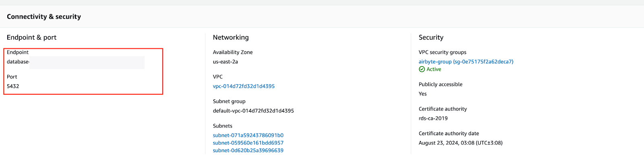Click the Connectivity & security section header

point(44,17)
